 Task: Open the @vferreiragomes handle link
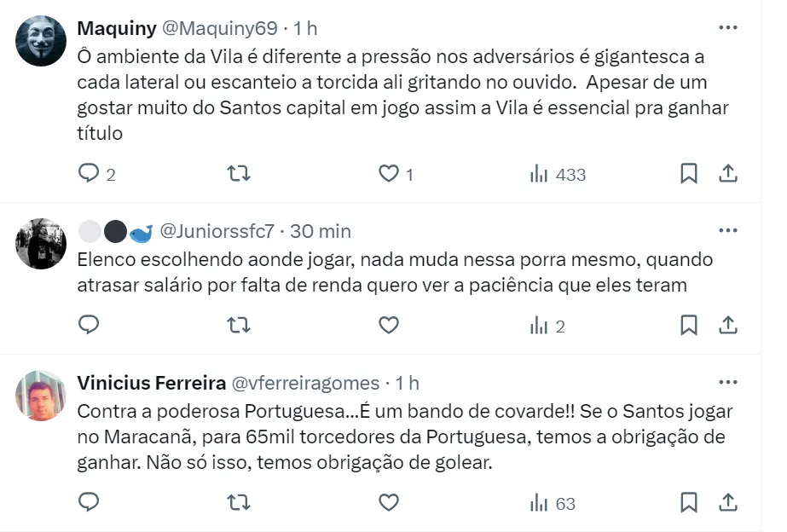pos(304,383)
